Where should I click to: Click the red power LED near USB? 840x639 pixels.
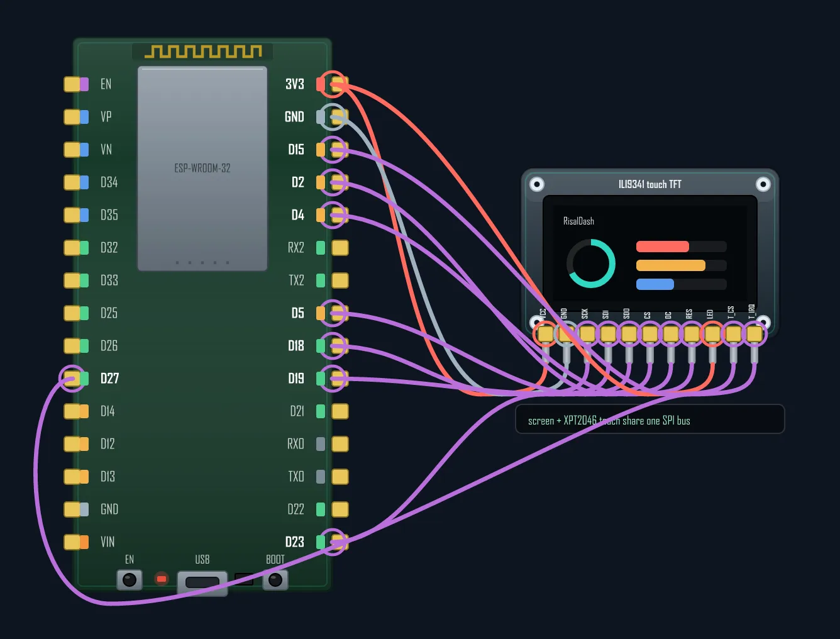click(162, 579)
